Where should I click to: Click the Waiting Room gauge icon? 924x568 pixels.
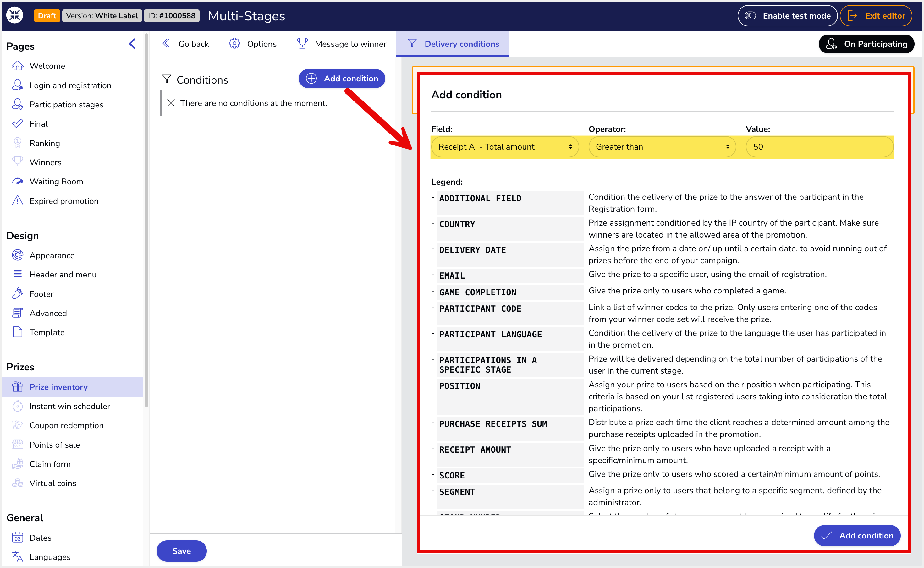point(17,182)
